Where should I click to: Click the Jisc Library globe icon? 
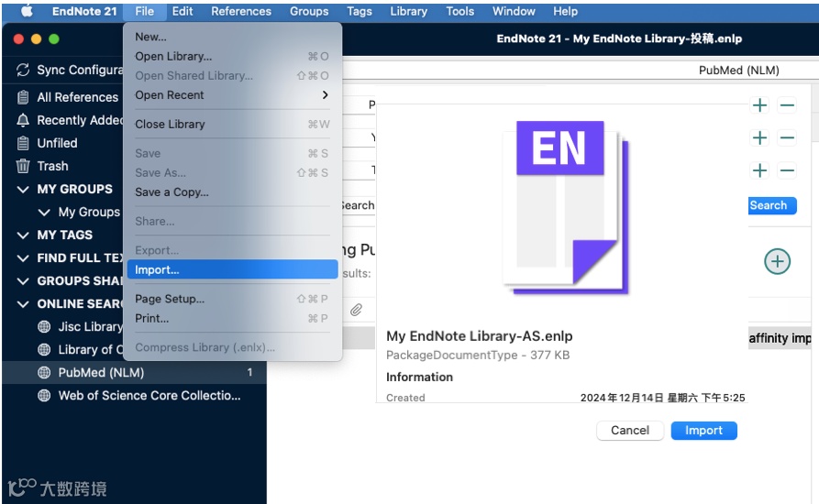pos(44,326)
